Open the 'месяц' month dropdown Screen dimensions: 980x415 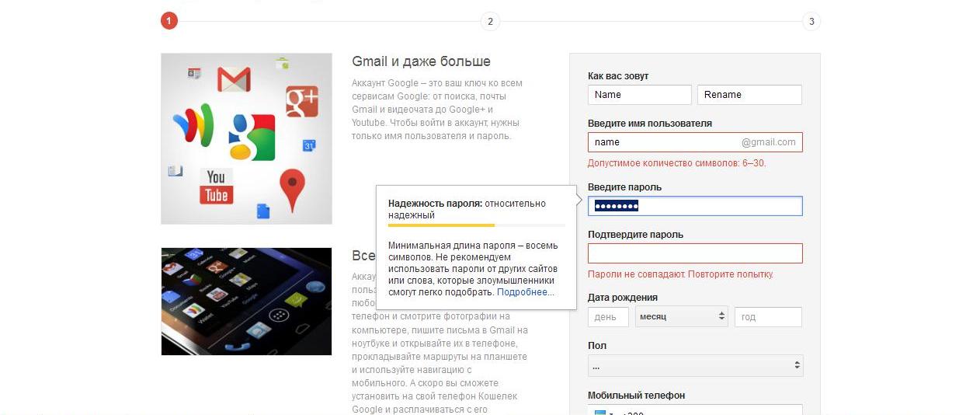(x=681, y=316)
